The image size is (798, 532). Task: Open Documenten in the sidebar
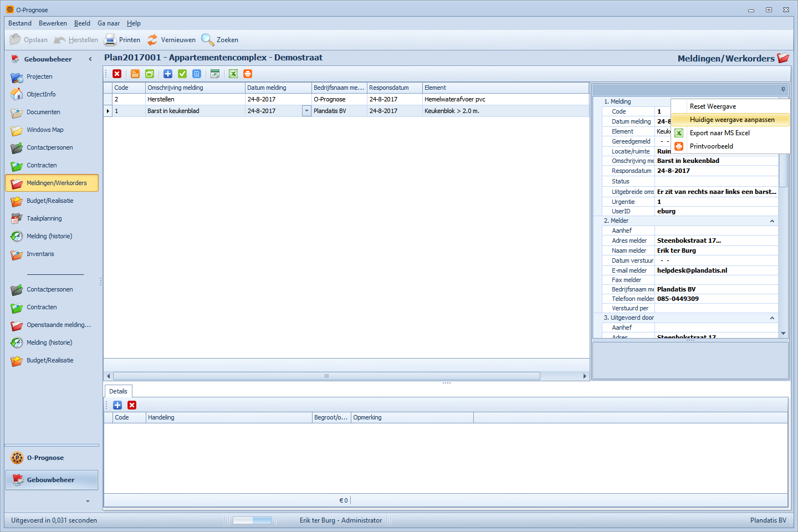click(43, 112)
